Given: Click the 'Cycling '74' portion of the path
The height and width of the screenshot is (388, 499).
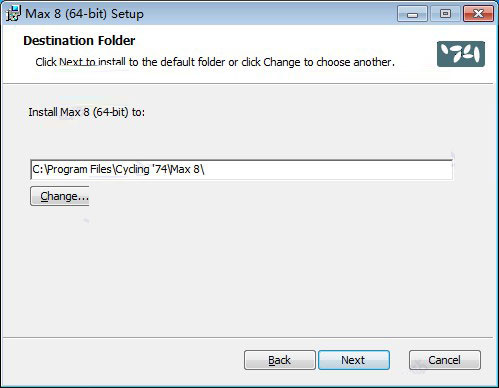Looking at the screenshot, I should [x=141, y=169].
